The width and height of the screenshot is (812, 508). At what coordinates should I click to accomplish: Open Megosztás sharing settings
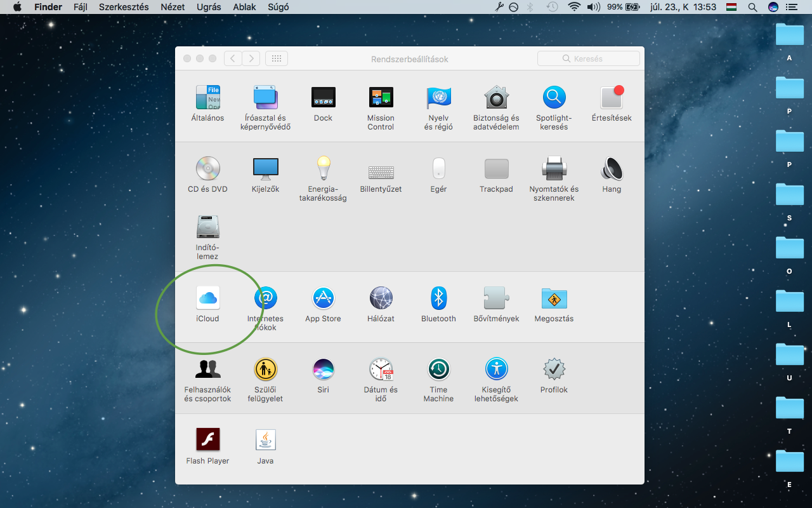[x=554, y=304]
